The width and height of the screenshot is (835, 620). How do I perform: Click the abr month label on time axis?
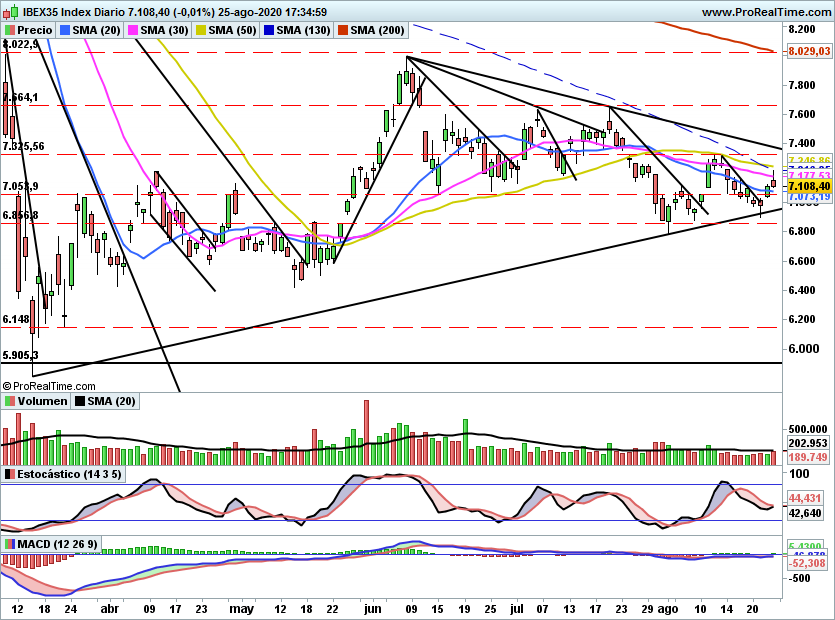point(110,609)
